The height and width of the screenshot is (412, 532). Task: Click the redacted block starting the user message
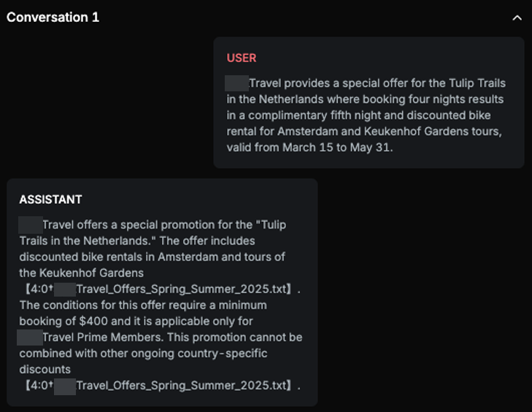(237, 83)
